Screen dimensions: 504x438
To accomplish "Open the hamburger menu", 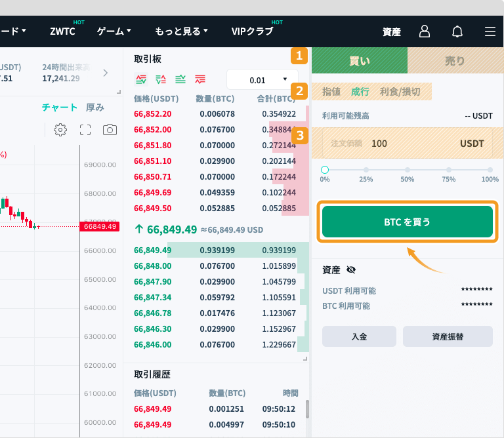I will pyautogui.click(x=490, y=31).
